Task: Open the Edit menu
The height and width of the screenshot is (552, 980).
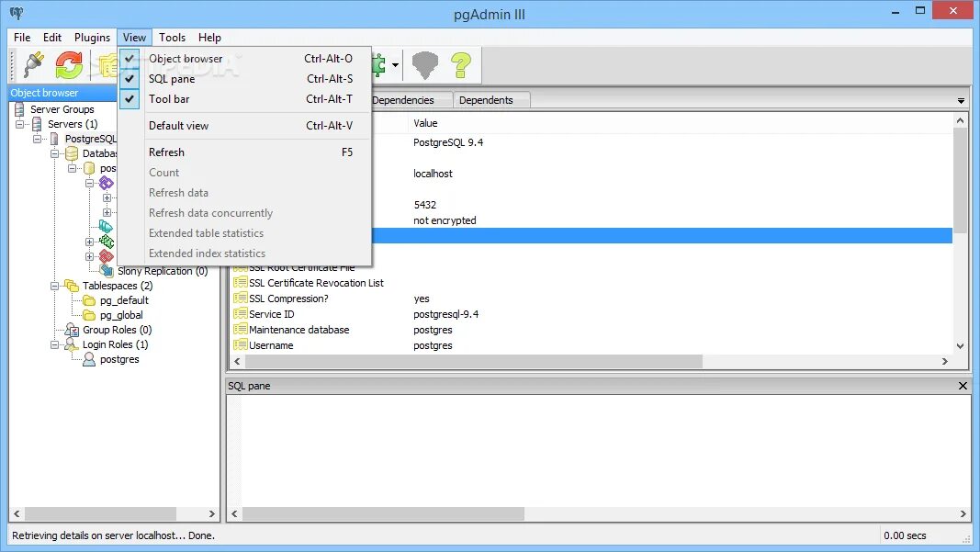Action: [x=51, y=38]
